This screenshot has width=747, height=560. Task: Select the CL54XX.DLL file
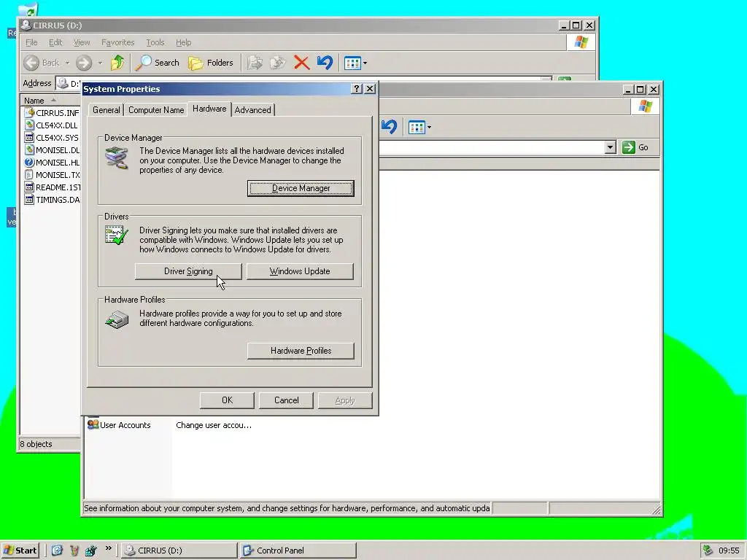point(51,125)
